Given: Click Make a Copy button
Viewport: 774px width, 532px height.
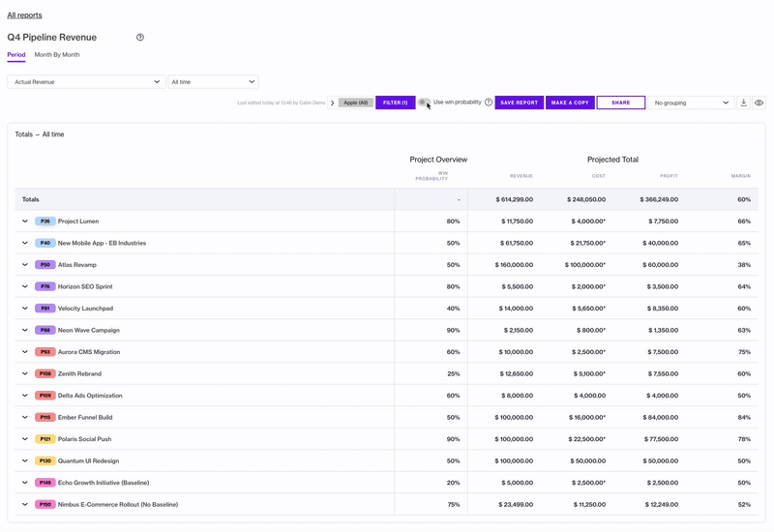Looking at the screenshot, I should (570, 103).
